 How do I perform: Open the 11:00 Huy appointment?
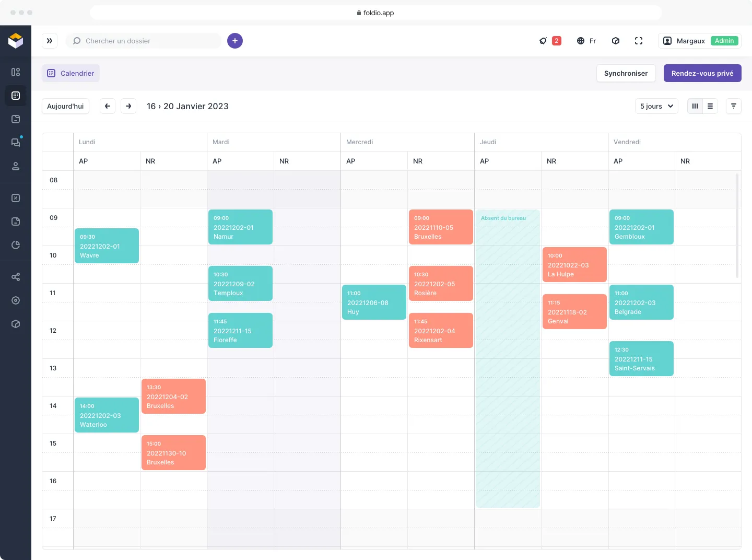[x=374, y=302]
